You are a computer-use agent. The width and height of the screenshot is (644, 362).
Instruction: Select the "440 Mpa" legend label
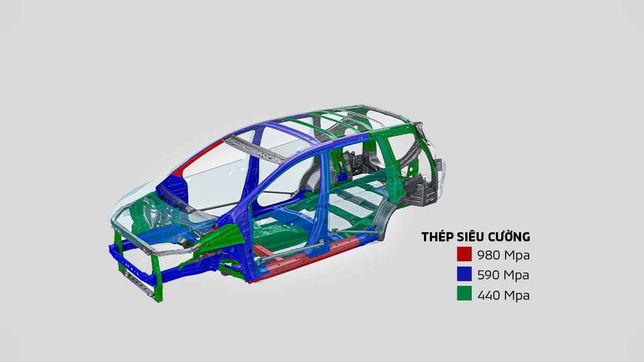tap(503, 295)
